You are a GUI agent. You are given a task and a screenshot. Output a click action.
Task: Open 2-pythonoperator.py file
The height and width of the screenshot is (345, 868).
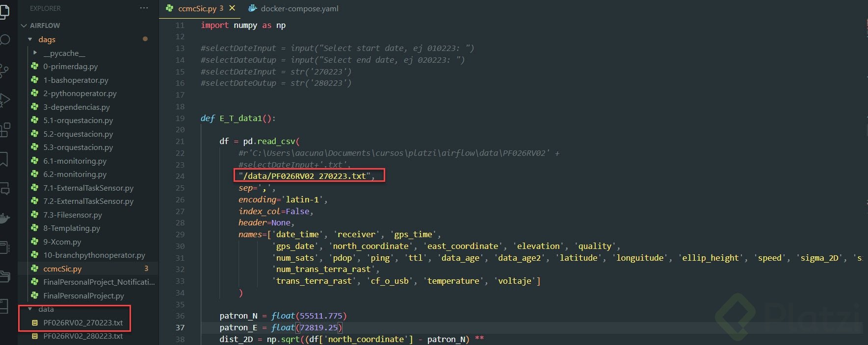[x=79, y=93]
